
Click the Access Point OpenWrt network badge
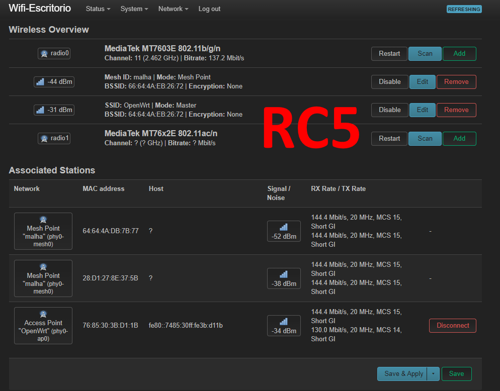[x=43, y=326]
